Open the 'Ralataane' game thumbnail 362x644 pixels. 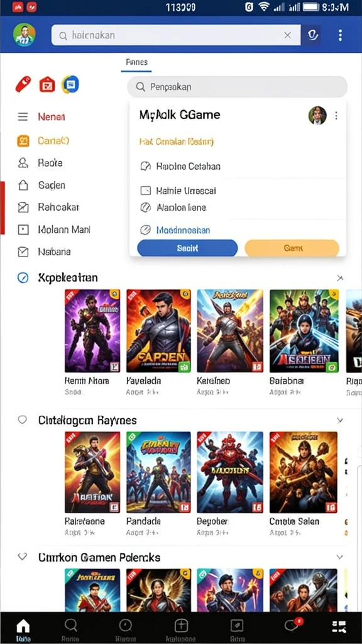pos(92,472)
